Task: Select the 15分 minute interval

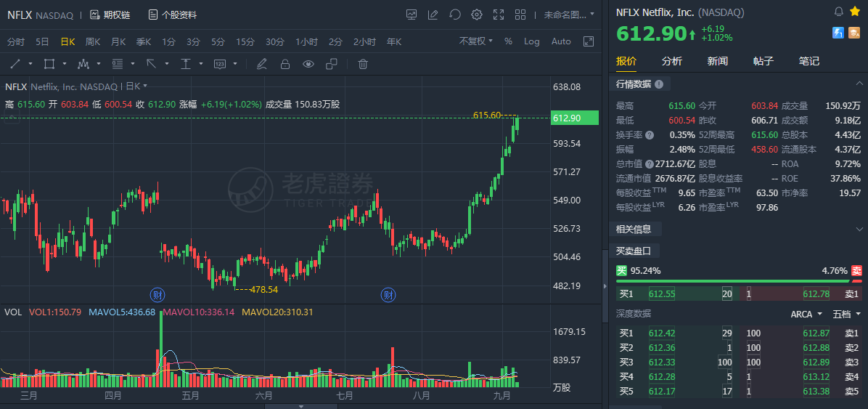Action: click(x=245, y=41)
